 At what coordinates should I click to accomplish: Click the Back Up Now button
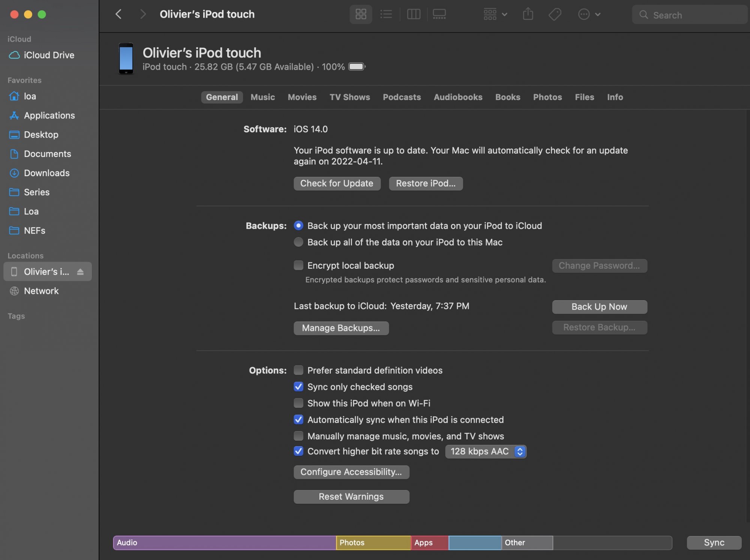(599, 307)
